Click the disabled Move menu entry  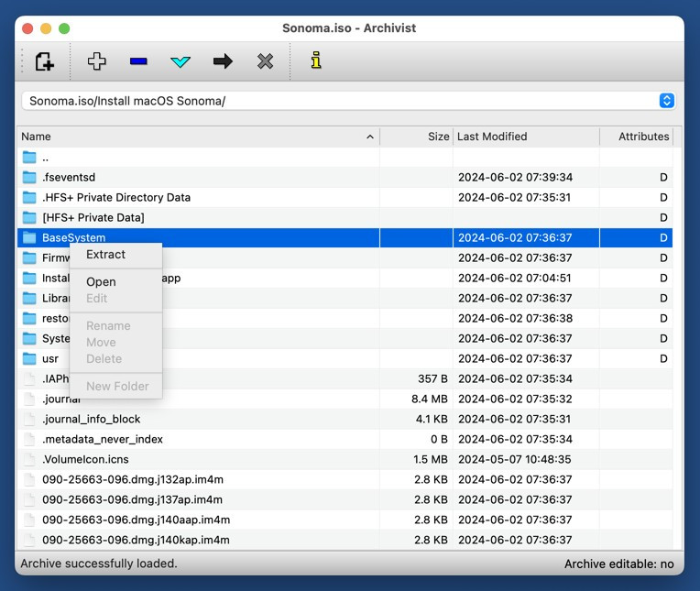click(116, 343)
